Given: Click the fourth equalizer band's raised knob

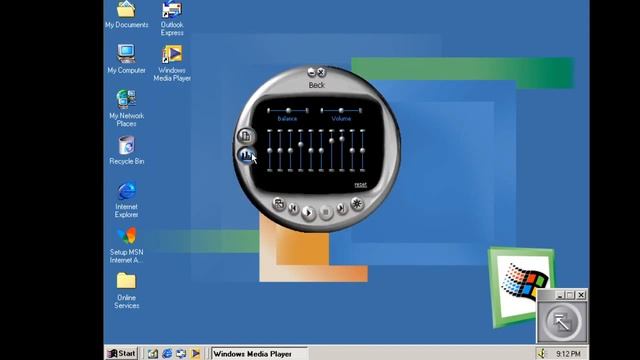Looking at the screenshot, I should (300, 144).
